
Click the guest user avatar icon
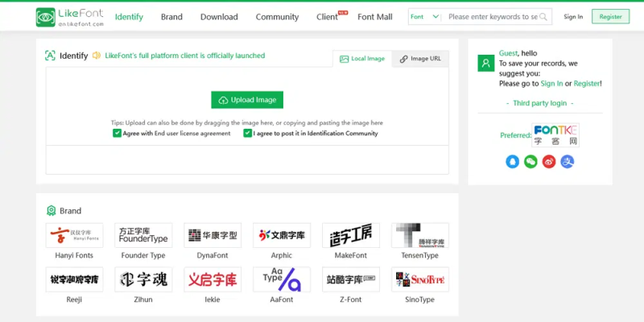tap(486, 63)
